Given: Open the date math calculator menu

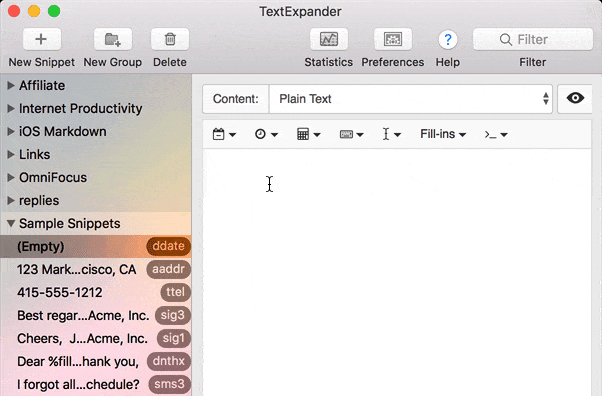Looking at the screenshot, I should click(308, 134).
